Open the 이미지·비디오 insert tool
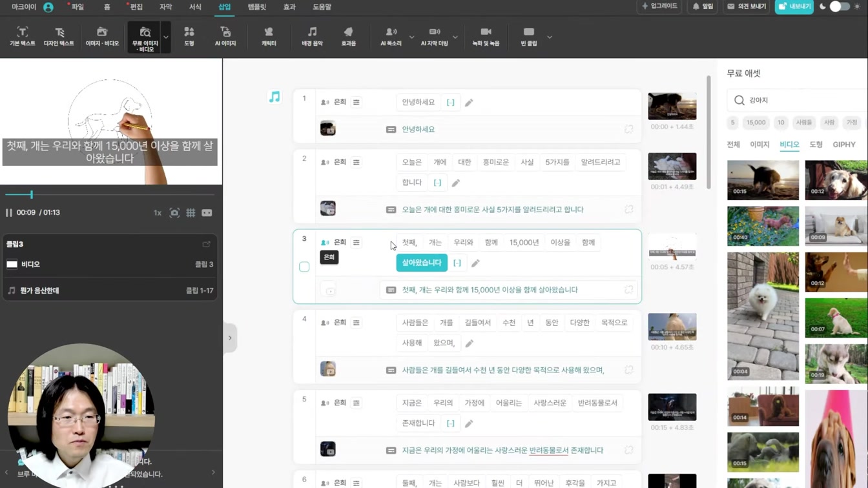The width and height of the screenshot is (868, 488). point(102,37)
